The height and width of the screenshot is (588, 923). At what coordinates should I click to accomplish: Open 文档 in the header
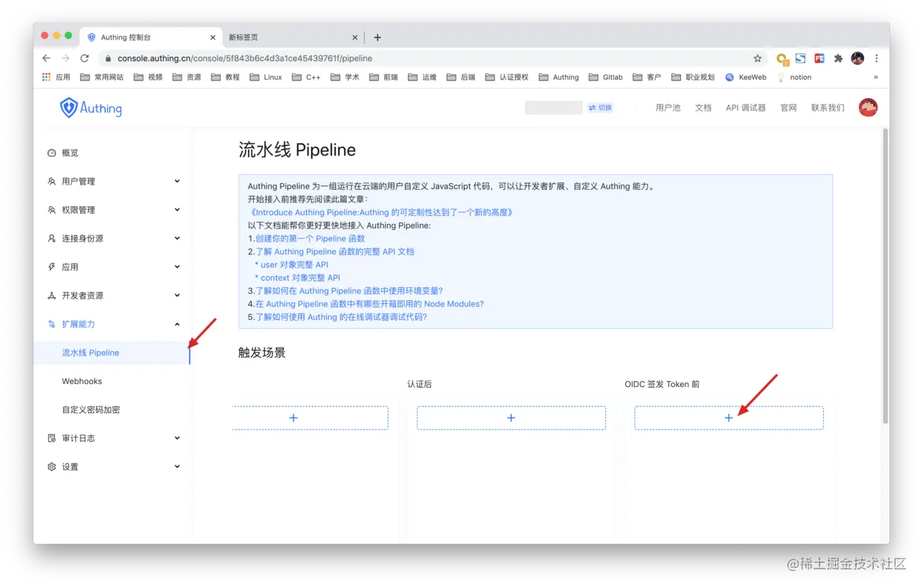click(703, 108)
